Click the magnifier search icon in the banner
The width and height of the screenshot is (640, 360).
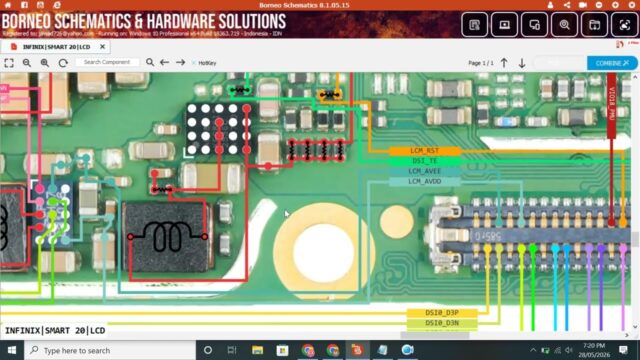coord(564,25)
